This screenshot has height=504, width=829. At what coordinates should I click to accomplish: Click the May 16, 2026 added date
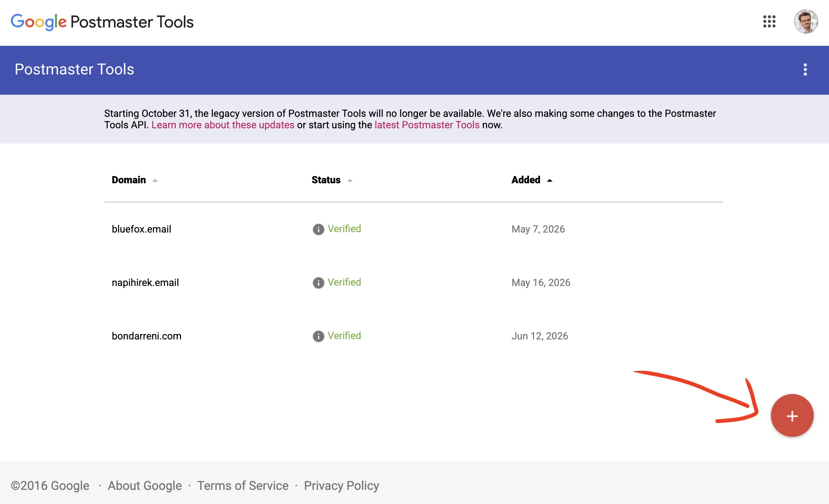(541, 283)
